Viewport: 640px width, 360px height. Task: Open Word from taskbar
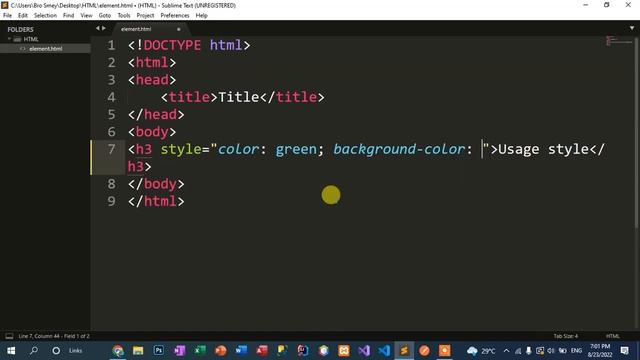pyautogui.click(x=241, y=351)
